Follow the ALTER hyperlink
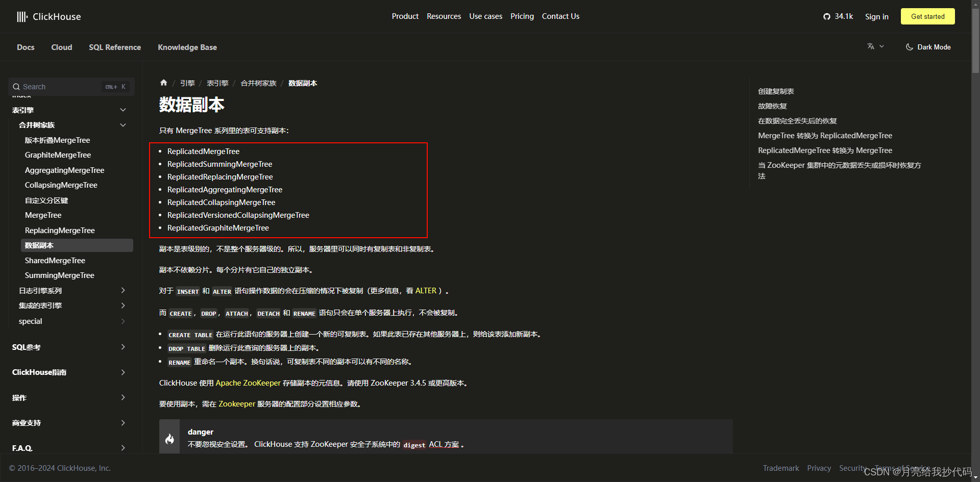This screenshot has width=980, height=482. point(426,291)
